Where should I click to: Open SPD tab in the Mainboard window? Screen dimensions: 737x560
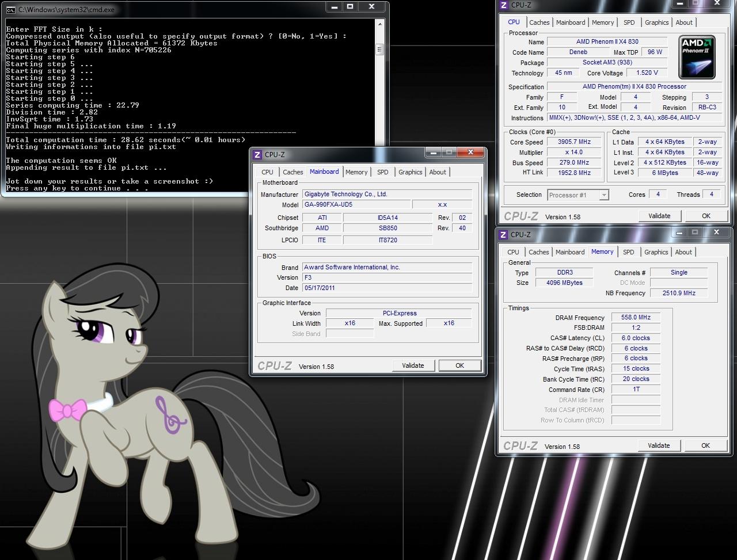[x=383, y=172]
